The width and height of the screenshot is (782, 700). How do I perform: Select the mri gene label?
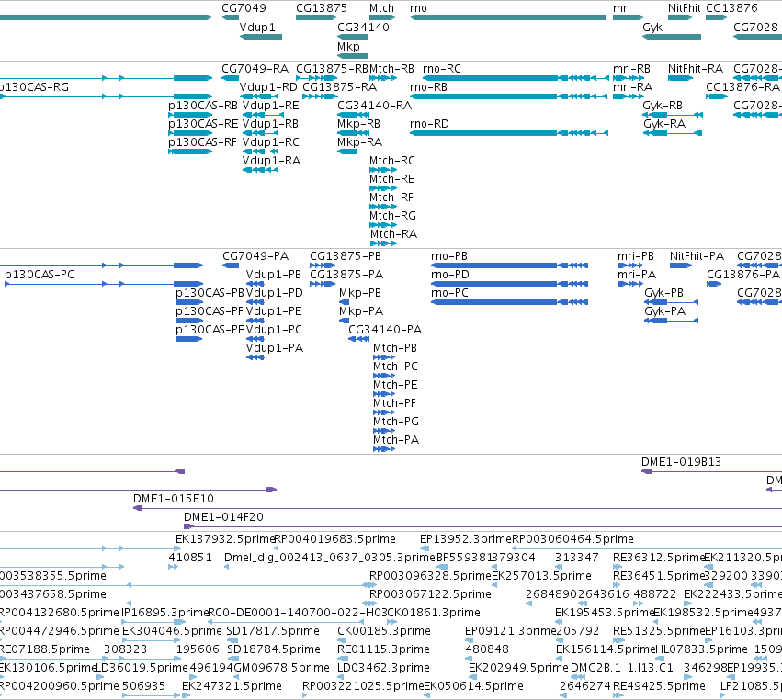(621, 8)
